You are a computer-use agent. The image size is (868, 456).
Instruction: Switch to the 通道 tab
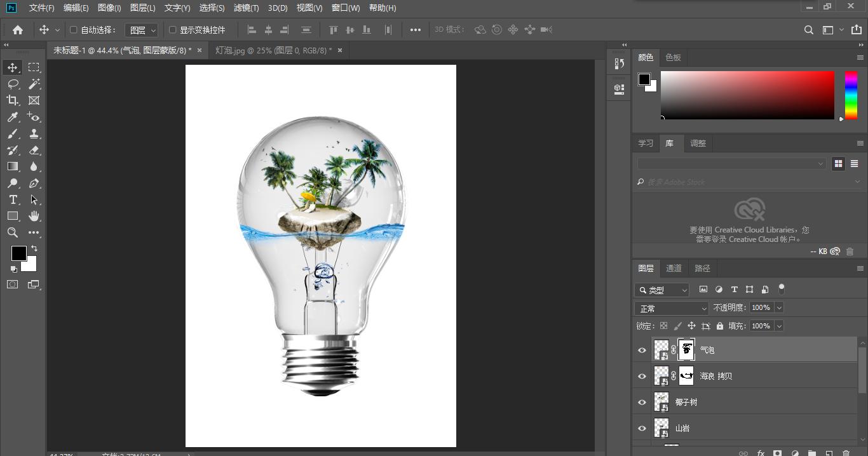pos(674,268)
